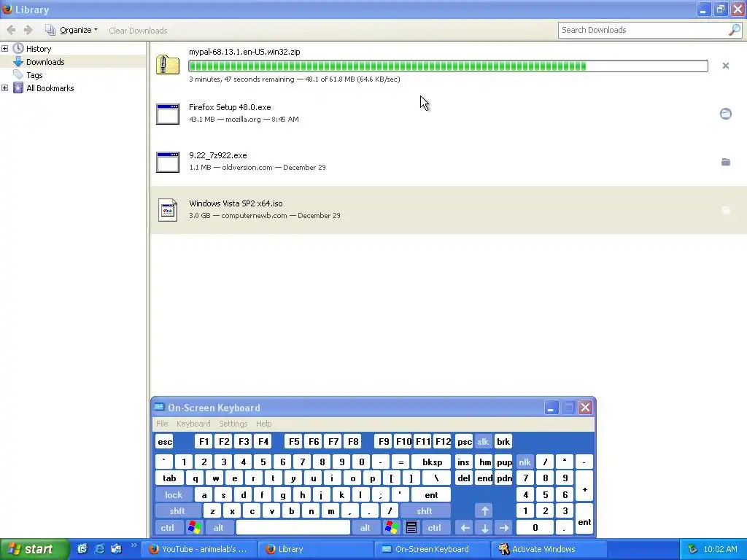The height and width of the screenshot is (560, 747).
Task: Click the left arrow key on keyboard
Action: pos(465,527)
